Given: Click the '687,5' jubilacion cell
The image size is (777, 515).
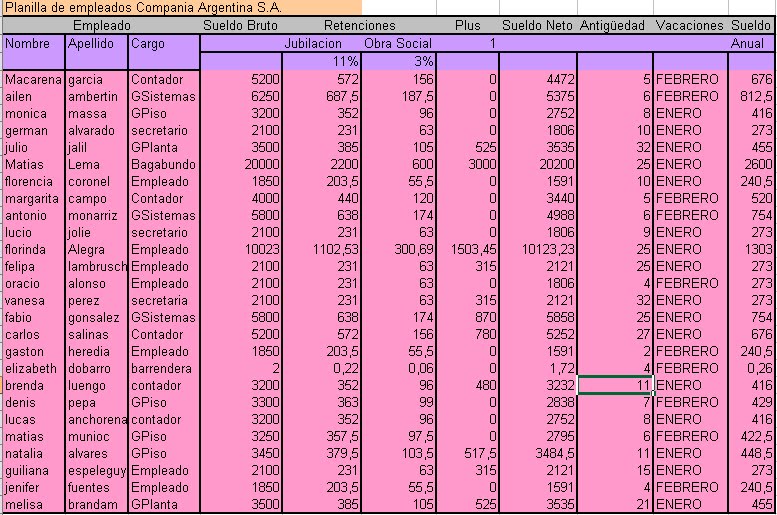Looking at the screenshot, I should click(322, 96).
